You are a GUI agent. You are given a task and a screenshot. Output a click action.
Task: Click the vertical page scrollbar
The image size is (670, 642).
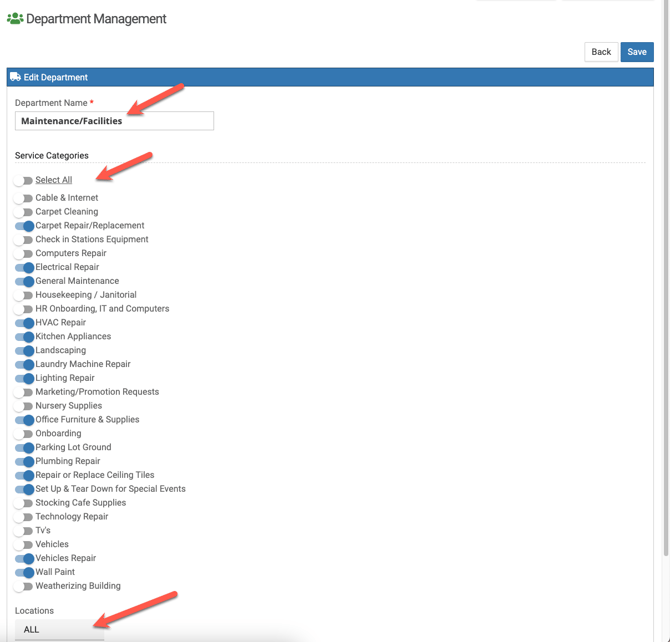pos(665,300)
